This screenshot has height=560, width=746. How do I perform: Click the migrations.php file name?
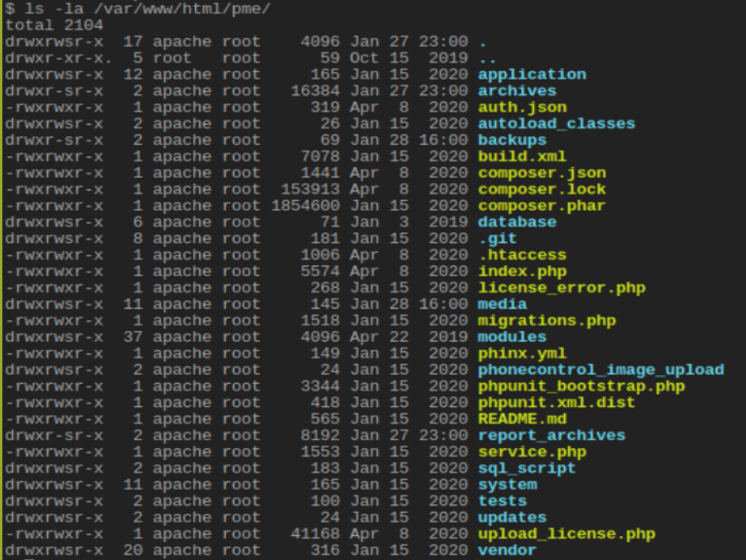point(546,321)
